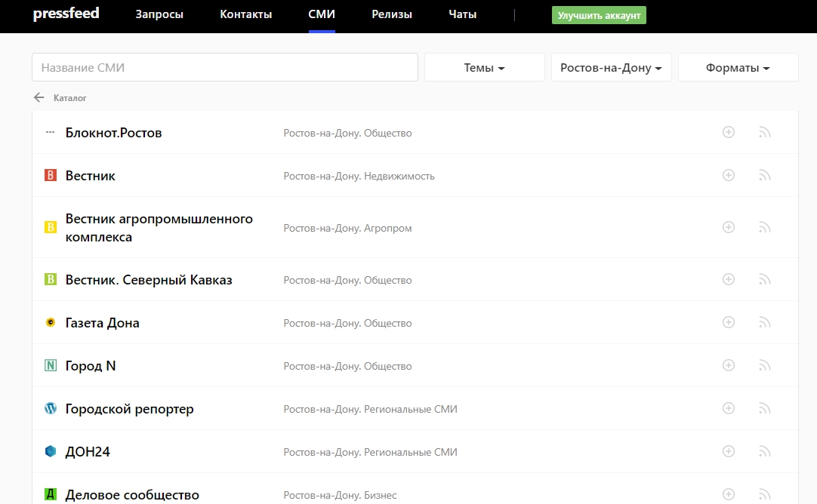
Task: Toggle plus for Деловое сообщество
Action: click(729, 494)
